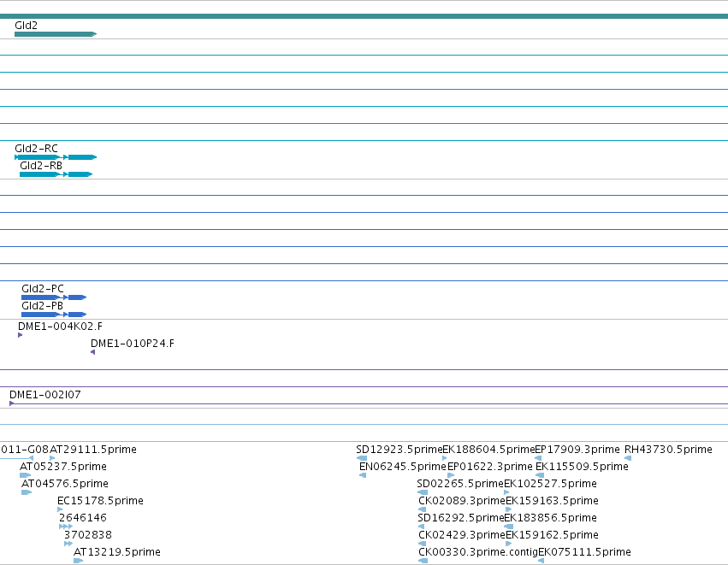Click the AT29111.5prime EST label
728x565 pixels.
tap(93, 450)
